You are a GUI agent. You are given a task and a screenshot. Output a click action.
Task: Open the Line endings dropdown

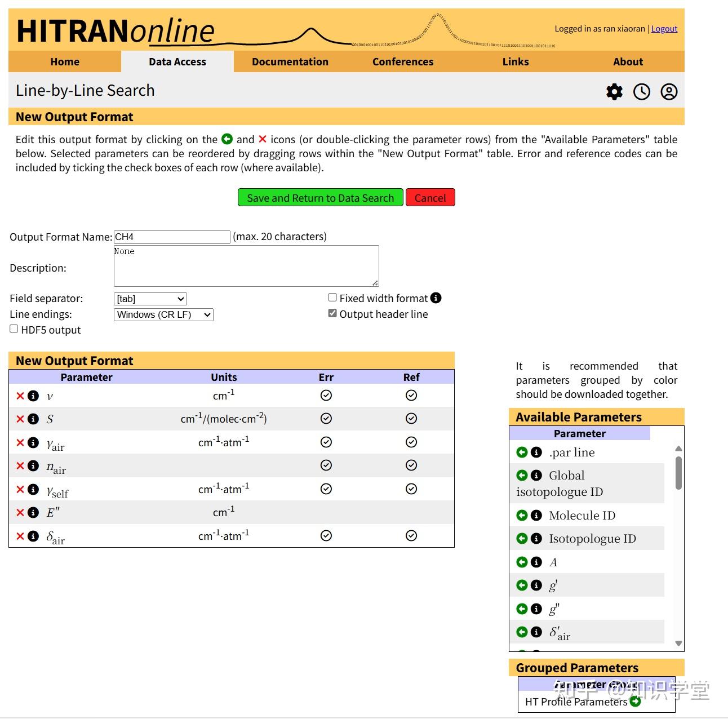click(x=163, y=314)
